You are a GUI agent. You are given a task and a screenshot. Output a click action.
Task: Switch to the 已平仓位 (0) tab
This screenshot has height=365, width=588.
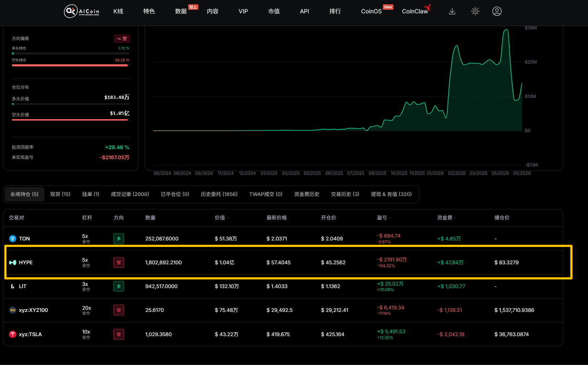coord(175,194)
